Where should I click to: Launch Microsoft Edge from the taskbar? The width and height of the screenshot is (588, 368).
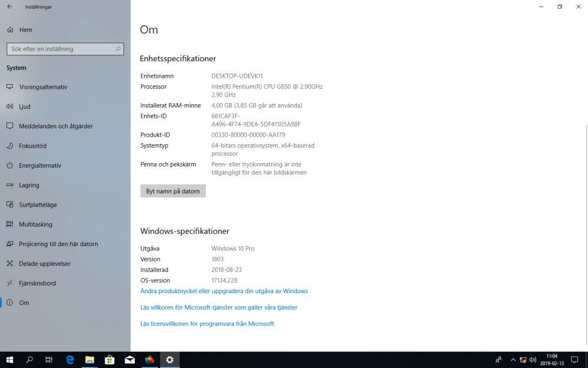pyautogui.click(x=70, y=360)
